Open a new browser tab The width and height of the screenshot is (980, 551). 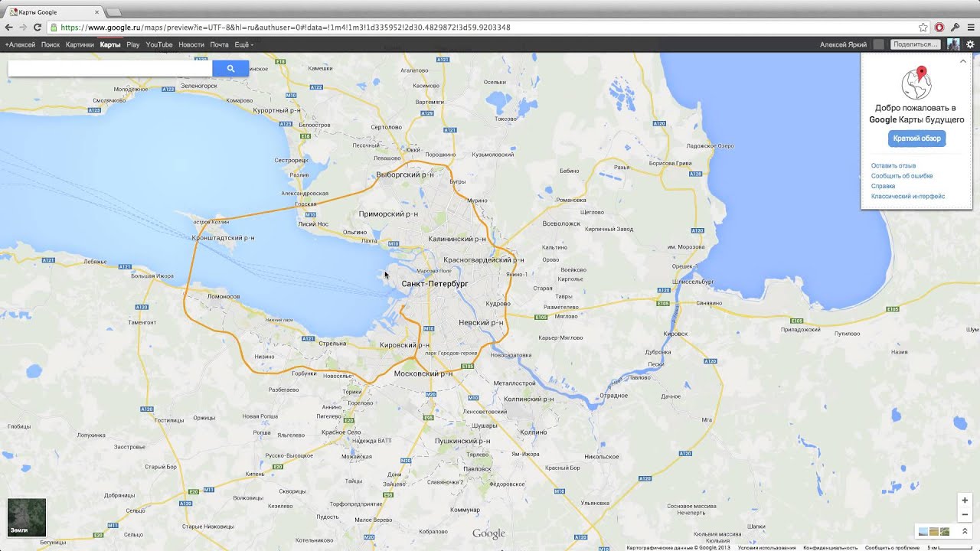[x=113, y=12]
